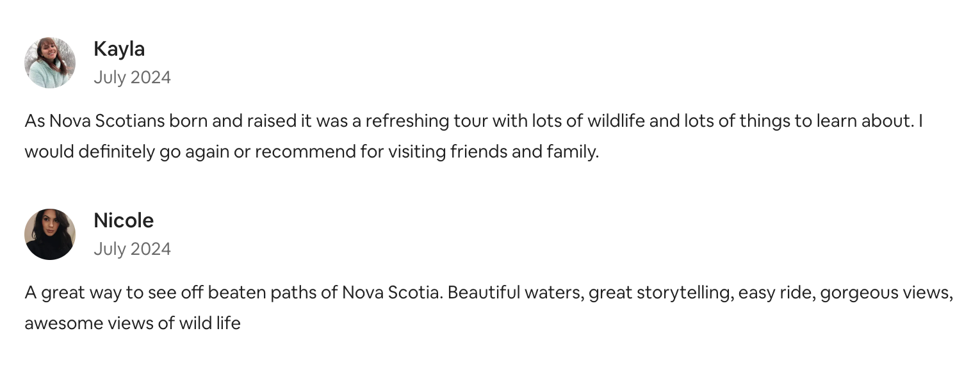Click the words "Nova Scotia" in Nicole's review
The width and height of the screenshot is (980, 365).
[x=391, y=293]
